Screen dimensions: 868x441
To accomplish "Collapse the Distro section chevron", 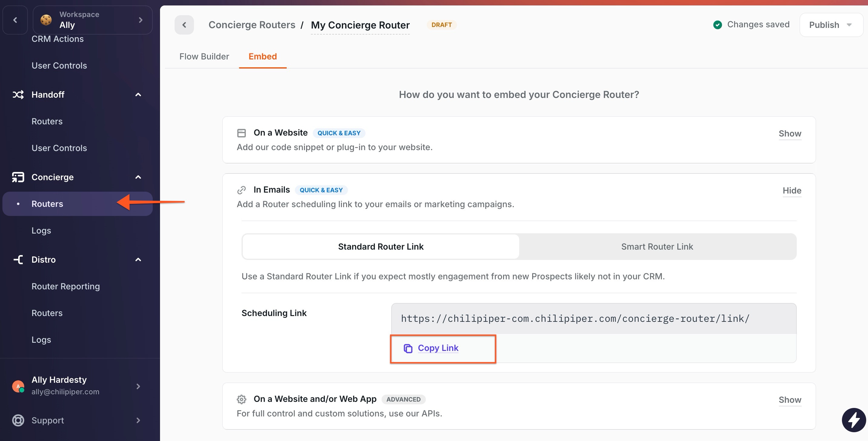I will 138,260.
